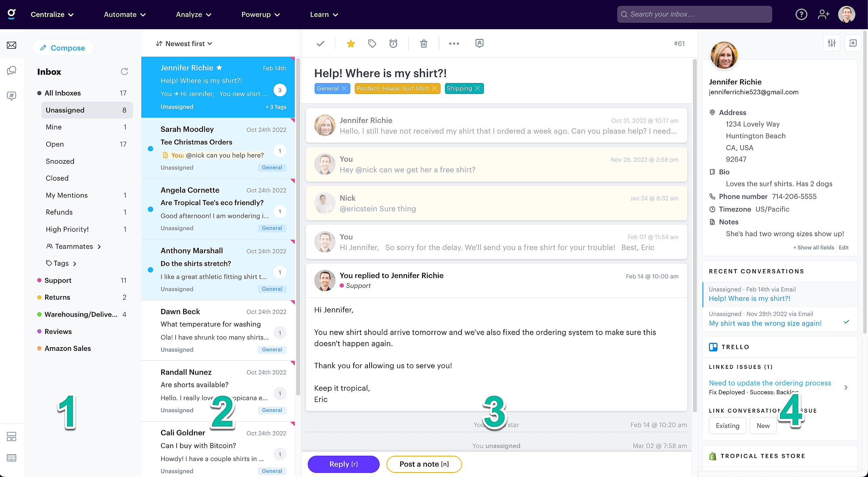The height and width of the screenshot is (477, 868).
Task: Select the green Warehousing/Delivery inbox dot
Action: pos(39,314)
